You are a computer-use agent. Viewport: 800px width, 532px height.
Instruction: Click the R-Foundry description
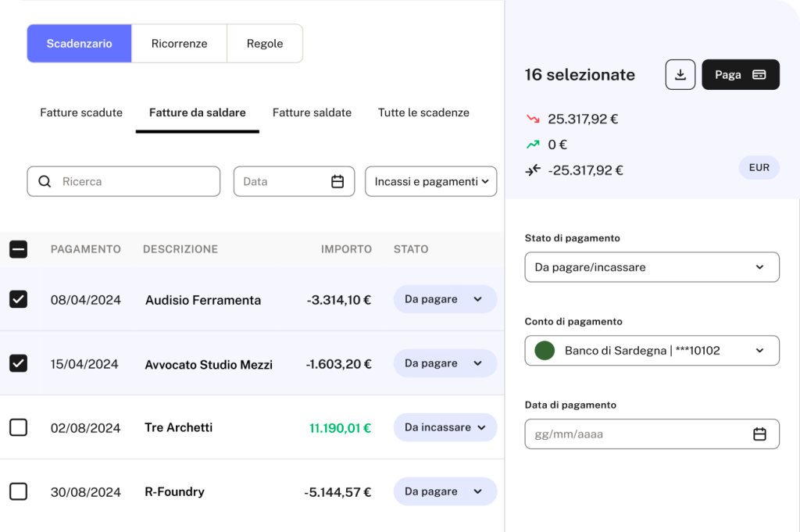pyautogui.click(x=174, y=491)
